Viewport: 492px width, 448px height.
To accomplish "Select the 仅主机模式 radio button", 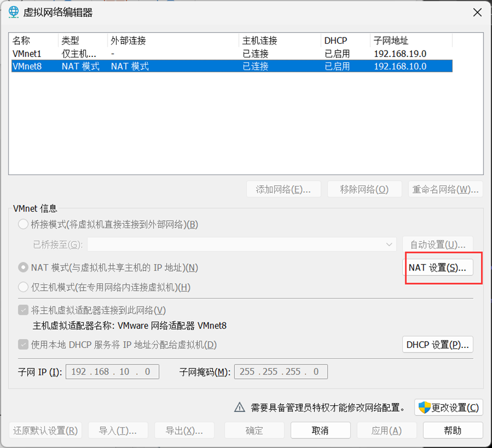I will [23, 287].
